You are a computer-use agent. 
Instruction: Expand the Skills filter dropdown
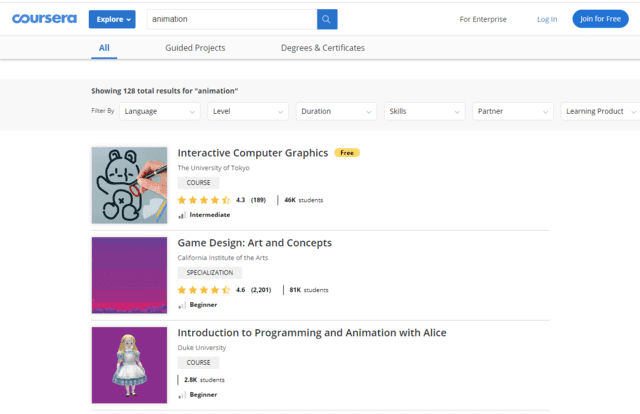pyautogui.click(x=424, y=111)
